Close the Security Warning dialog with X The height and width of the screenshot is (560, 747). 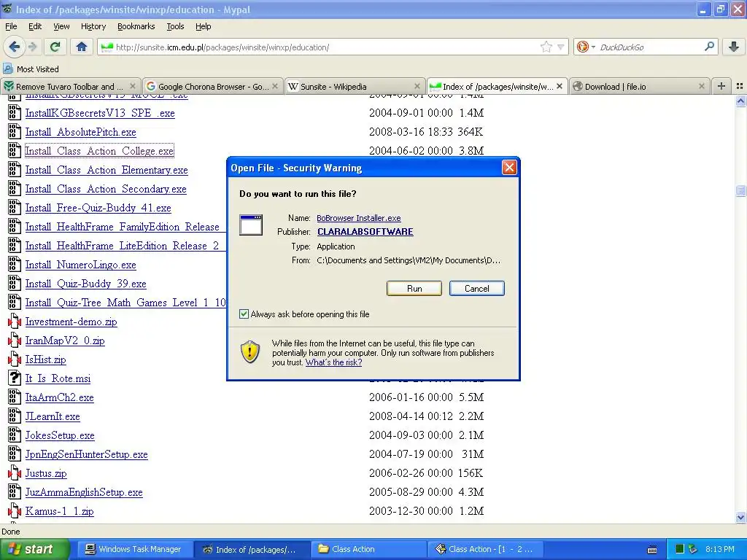(x=509, y=168)
